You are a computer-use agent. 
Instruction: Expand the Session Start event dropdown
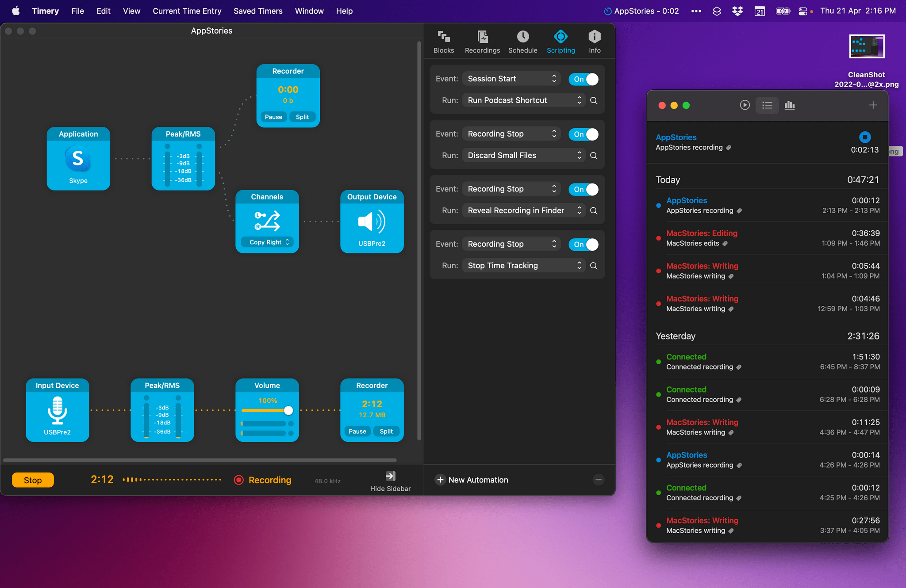coord(554,79)
